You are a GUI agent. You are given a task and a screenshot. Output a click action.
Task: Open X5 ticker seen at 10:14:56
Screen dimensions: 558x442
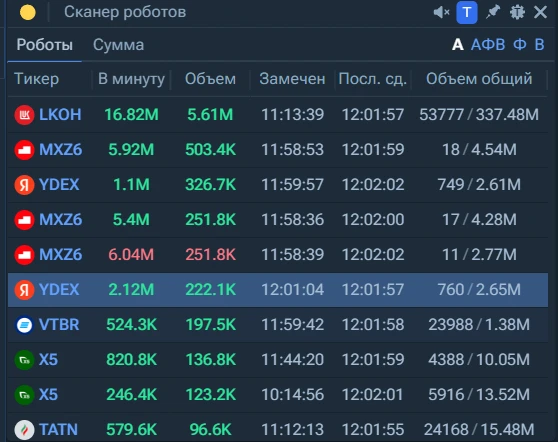click(48, 394)
